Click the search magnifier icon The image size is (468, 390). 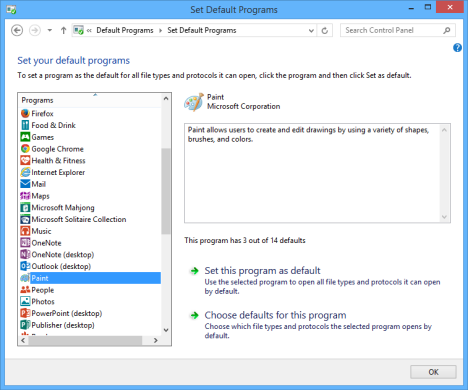447,30
